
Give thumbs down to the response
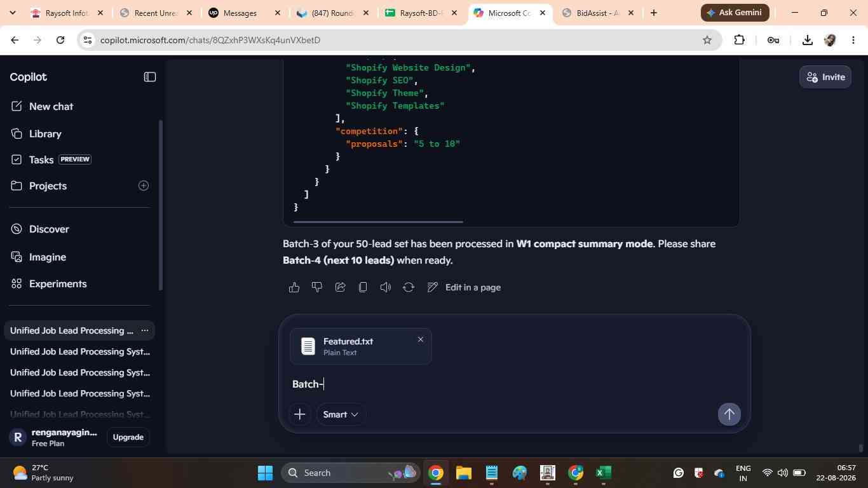(317, 287)
